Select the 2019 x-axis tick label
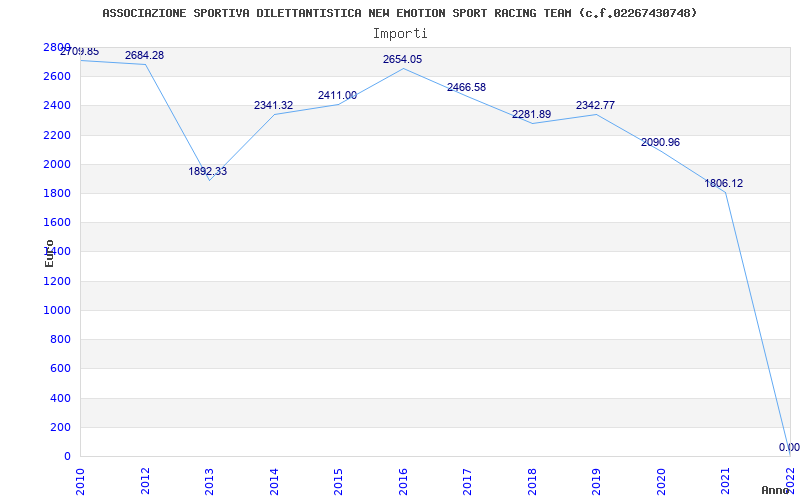The height and width of the screenshot is (500, 800). click(596, 481)
